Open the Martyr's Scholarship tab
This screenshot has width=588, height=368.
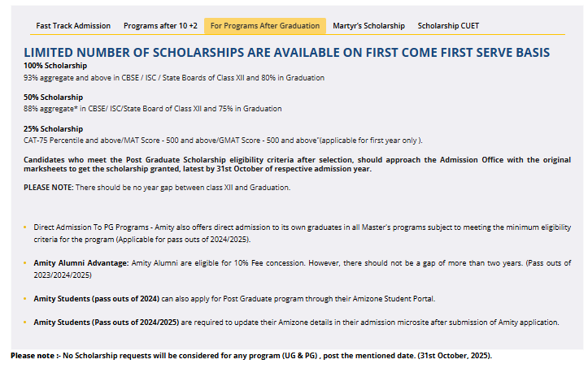[x=368, y=26]
